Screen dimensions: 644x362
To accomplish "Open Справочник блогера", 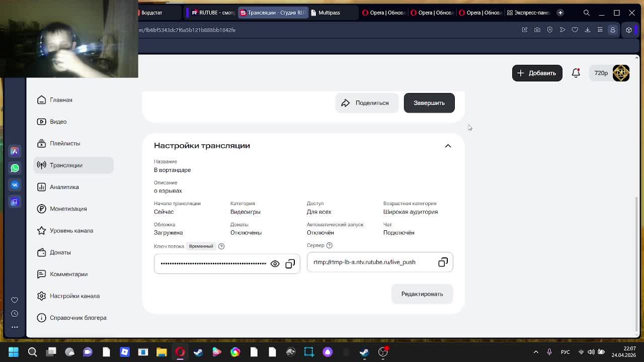I will pyautogui.click(x=73, y=318).
